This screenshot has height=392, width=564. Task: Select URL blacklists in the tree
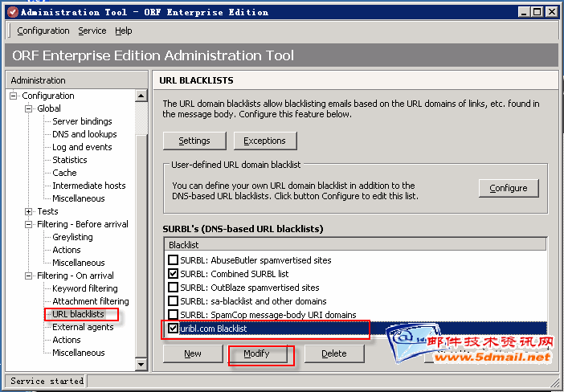coord(78,314)
